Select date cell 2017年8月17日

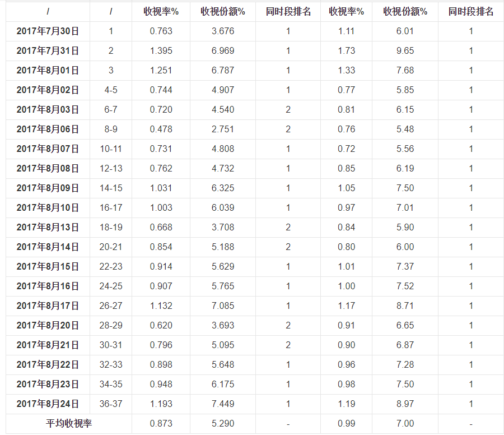(48, 306)
